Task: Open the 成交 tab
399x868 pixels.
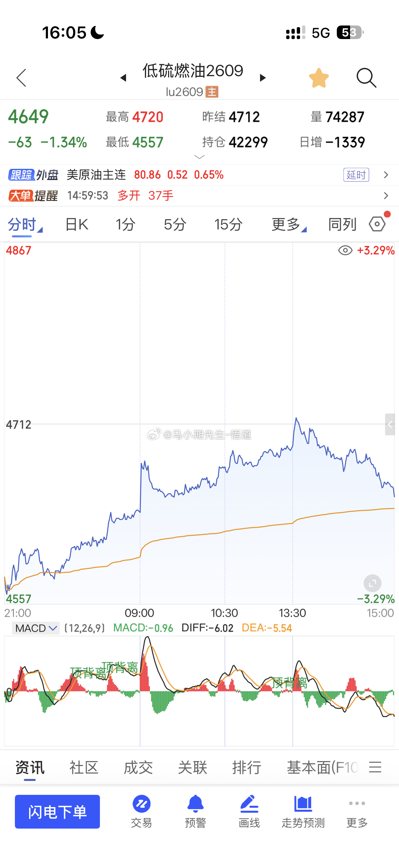Action: coord(138,768)
